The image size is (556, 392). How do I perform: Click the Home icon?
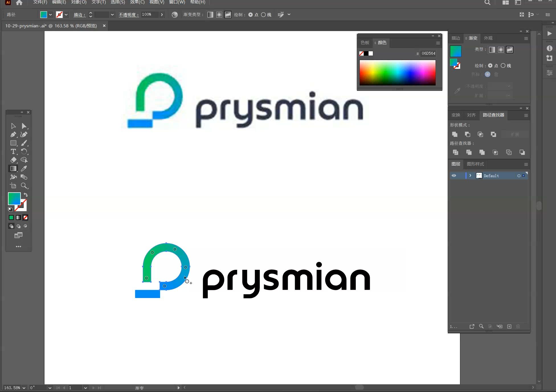(x=19, y=3)
